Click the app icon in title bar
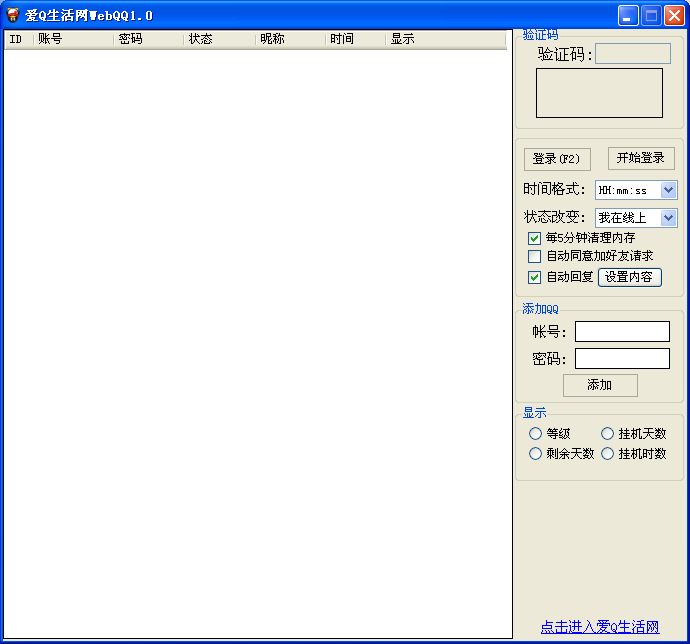This screenshot has height=644, width=690. tap(13, 15)
